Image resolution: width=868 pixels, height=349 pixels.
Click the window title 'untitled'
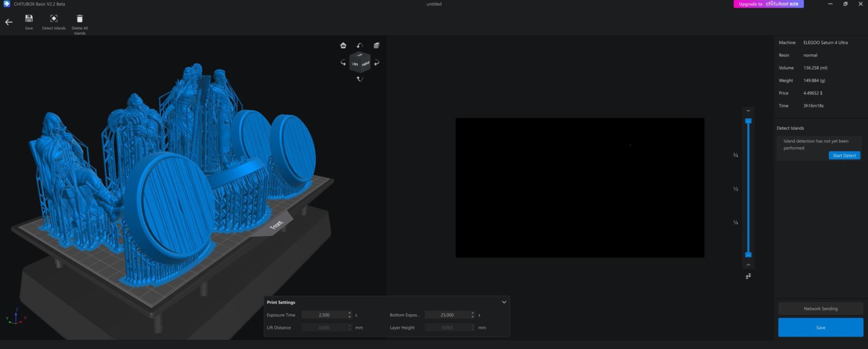pos(434,4)
